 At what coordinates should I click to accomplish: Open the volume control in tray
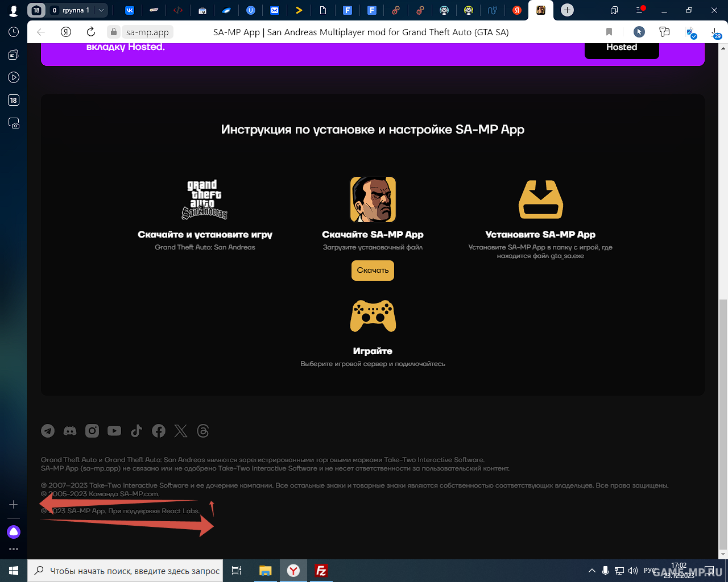(x=633, y=571)
